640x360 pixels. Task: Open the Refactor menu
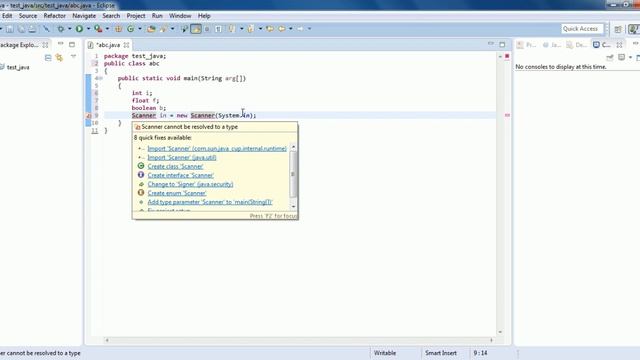tap(55, 16)
